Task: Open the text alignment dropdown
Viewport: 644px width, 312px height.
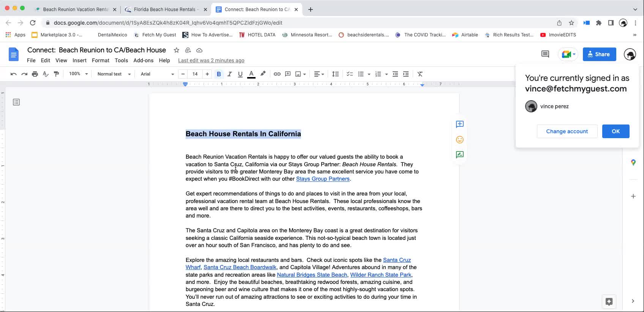Action: (x=319, y=74)
